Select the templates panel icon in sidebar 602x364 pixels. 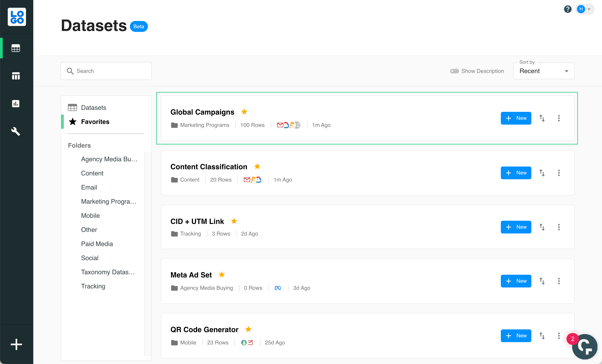coord(16,76)
